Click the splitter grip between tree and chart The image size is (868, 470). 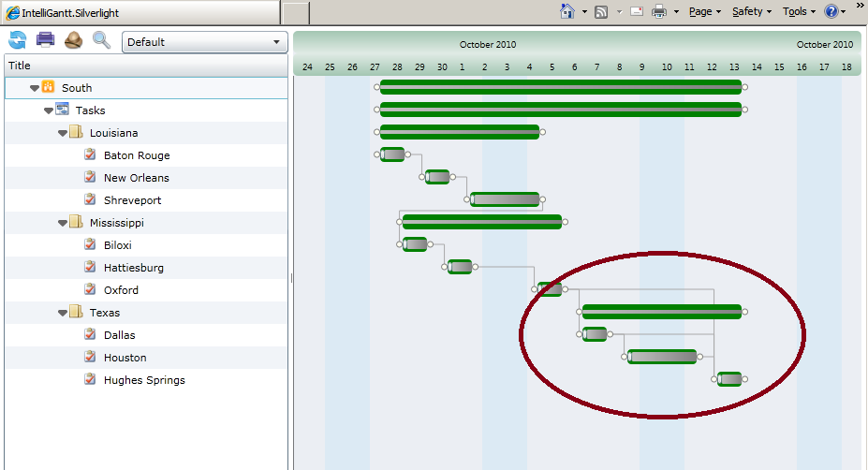pos(291,278)
